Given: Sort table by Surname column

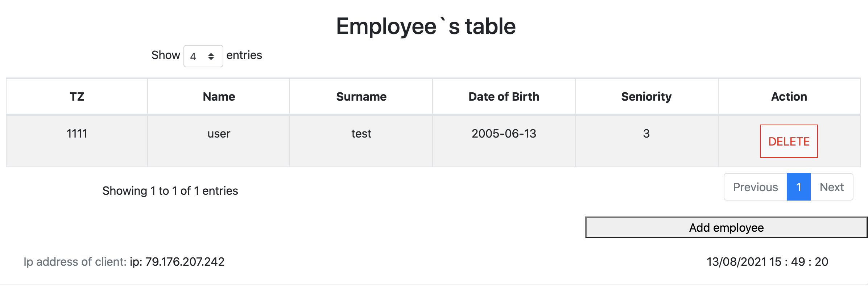Looking at the screenshot, I should coord(361,96).
